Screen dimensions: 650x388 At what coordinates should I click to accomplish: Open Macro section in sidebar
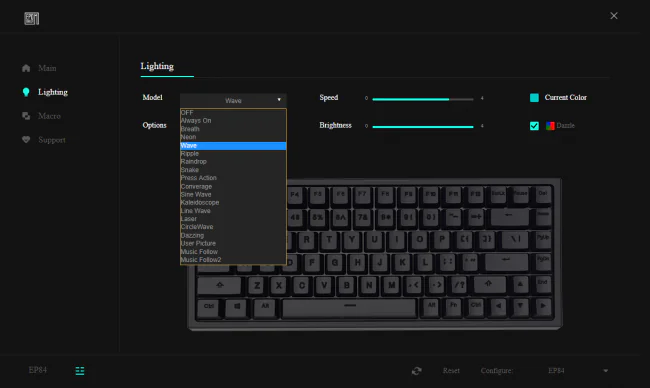point(49,116)
